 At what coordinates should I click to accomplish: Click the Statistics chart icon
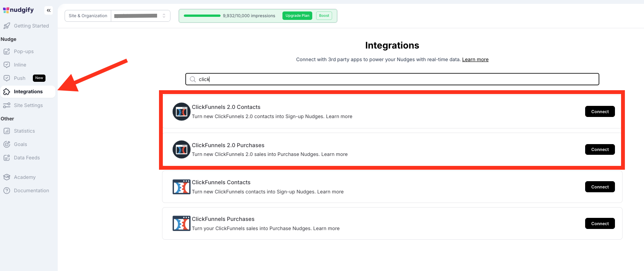click(6, 131)
